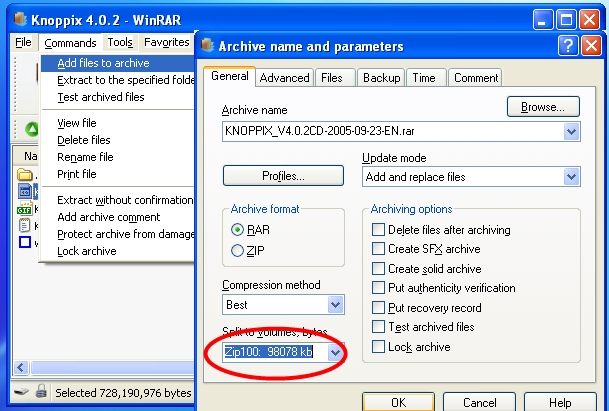The image size is (609, 411).
Task: Choose Delete files command
Action: coord(118,140)
